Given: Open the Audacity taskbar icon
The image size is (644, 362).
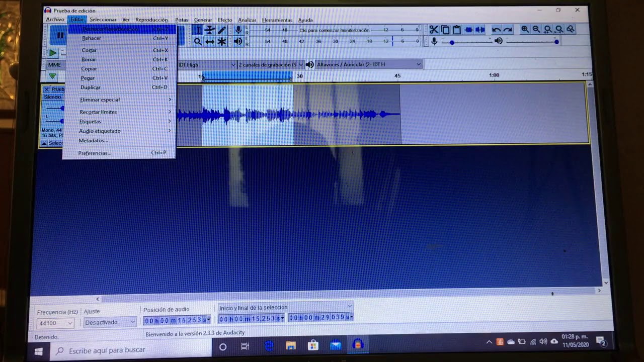Looking at the screenshot, I should (358, 344).
